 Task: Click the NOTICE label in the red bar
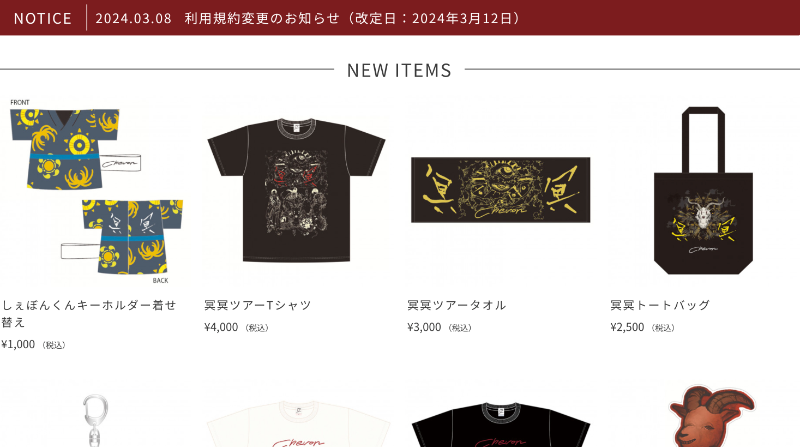pyautogui.click(x=43, y=19)
